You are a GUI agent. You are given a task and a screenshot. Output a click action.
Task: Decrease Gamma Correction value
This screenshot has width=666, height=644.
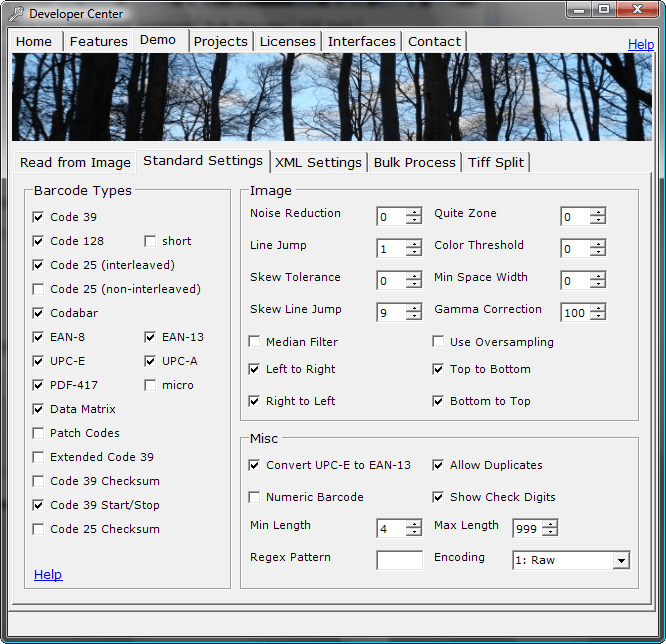coord(598,316)
